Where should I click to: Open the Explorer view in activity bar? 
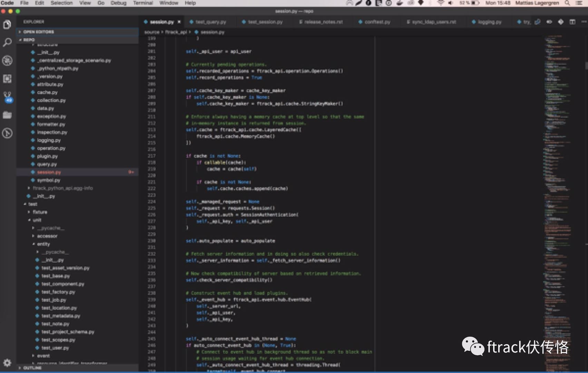pyautogui.click(x=7, y=25)
